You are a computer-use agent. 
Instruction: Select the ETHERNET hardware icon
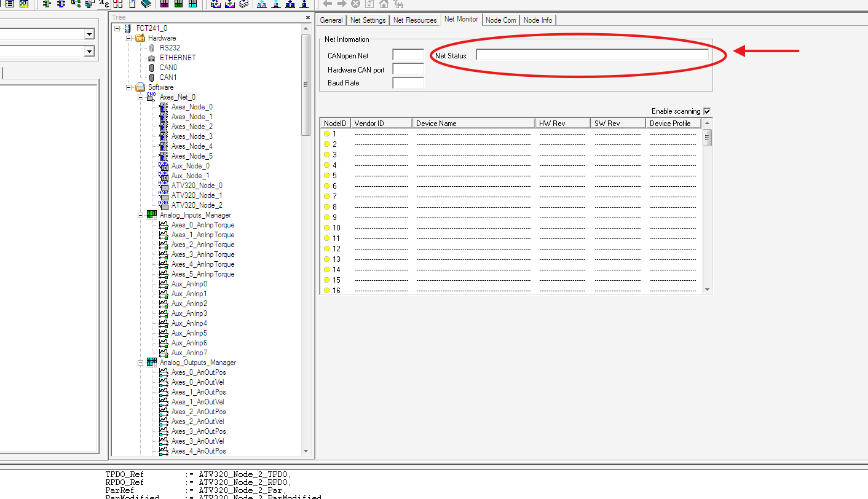pos(152,58)
